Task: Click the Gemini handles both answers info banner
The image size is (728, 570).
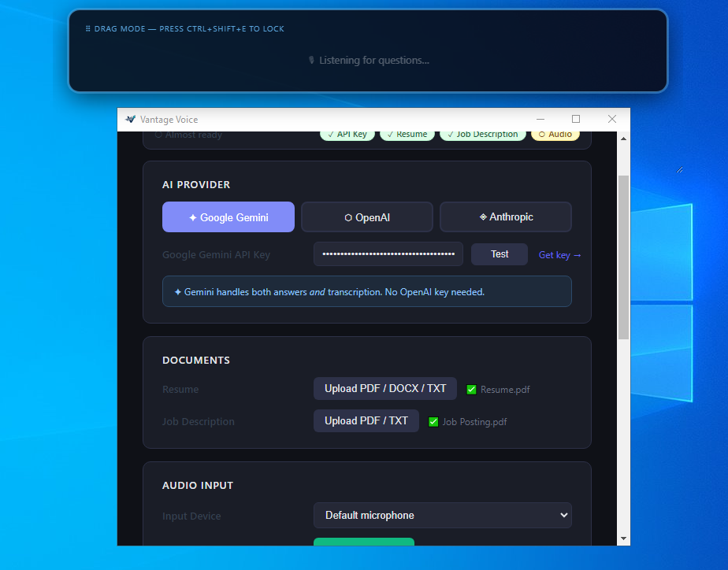Action: (367, 292)
